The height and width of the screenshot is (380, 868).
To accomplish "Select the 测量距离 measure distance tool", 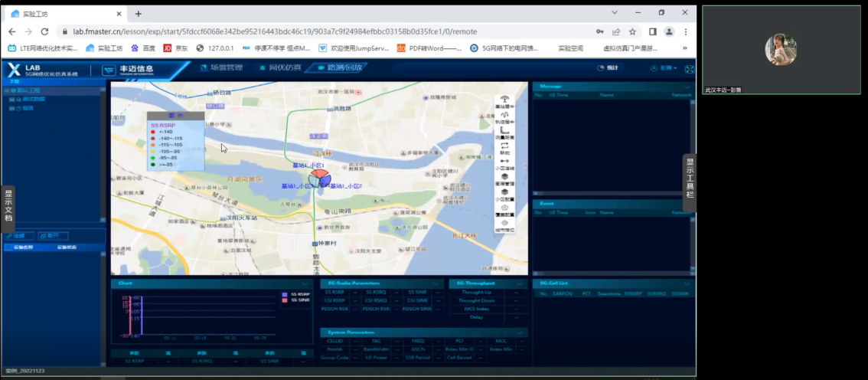I will (x=505, y=131).
